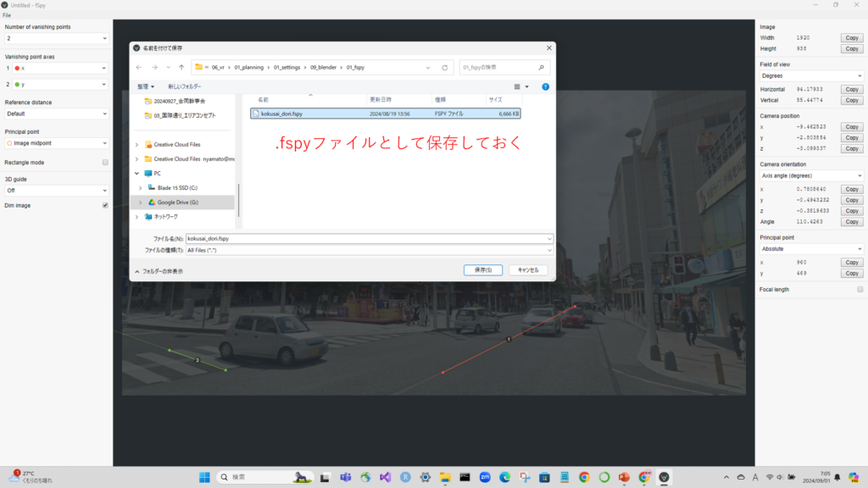The width and height of the screenshot is (868, 488).
Task: Click the blue help icon in dialog
Action: (x=545, y=86)
